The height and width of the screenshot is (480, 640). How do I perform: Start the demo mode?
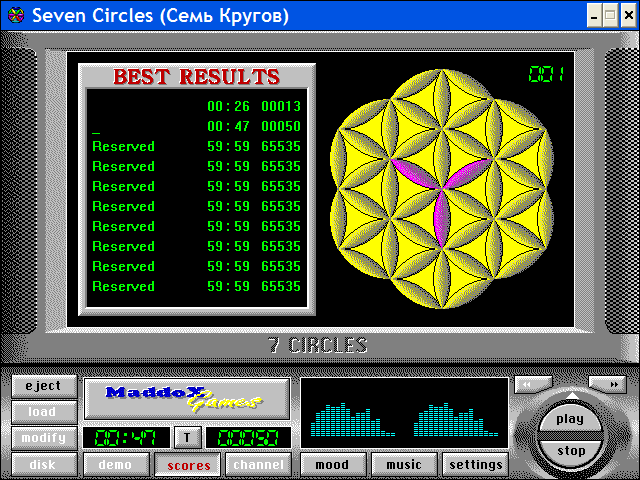pyautogui.click(x=114, y=465)
